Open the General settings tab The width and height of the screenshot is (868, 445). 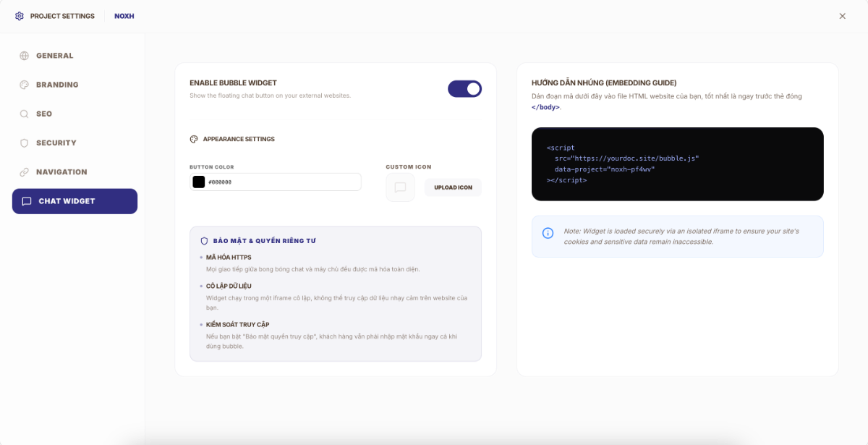coord(75,56)
